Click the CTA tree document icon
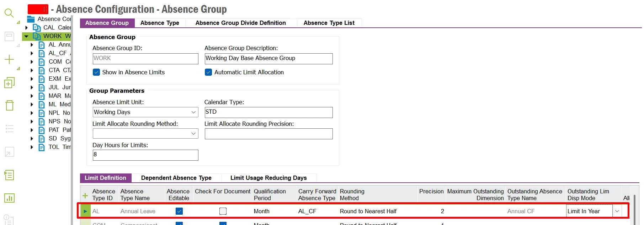The image size is (644, 225). coord(42,70)
